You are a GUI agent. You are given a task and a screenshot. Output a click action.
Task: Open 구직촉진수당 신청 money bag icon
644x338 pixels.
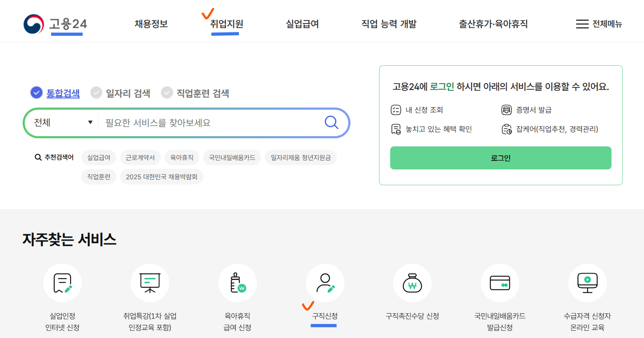pos(412,283)
